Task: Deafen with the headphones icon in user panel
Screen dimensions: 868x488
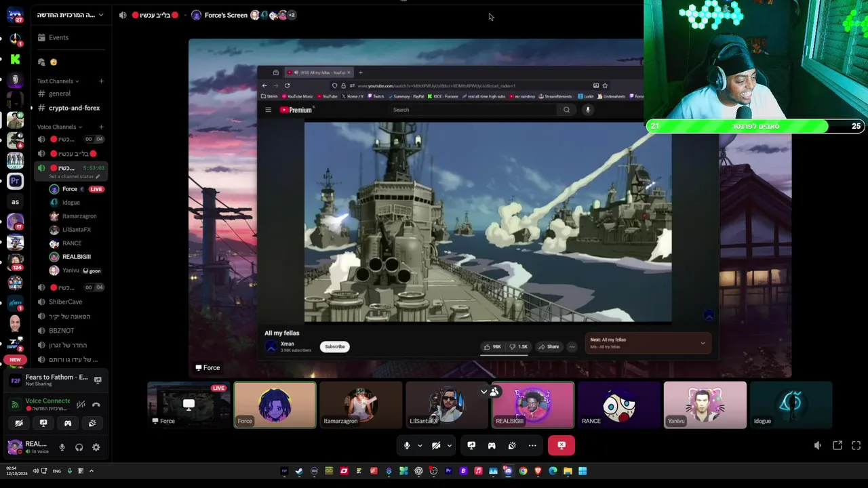Action: click(79, 447)
